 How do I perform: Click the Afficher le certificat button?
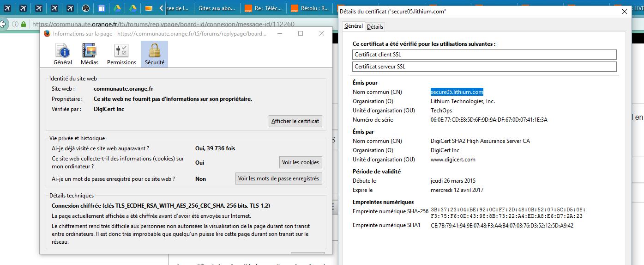(x=295, y=121)
